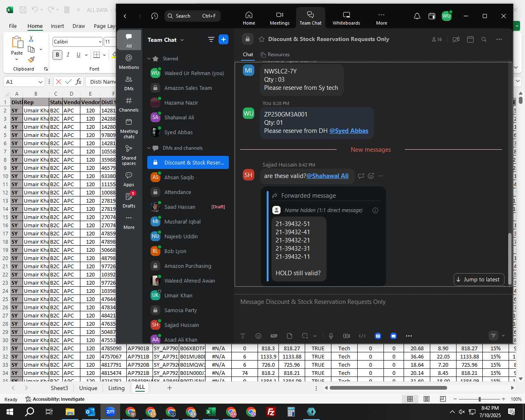Select the Listing sheet tab in Excel
525x420 pixels.
tap(116, 388)
